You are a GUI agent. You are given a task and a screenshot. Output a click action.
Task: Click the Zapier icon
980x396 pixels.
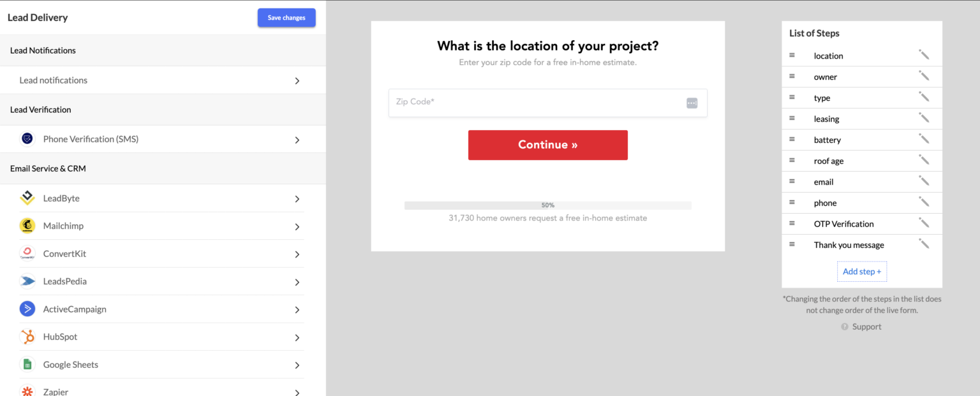[x=27, y=392]
